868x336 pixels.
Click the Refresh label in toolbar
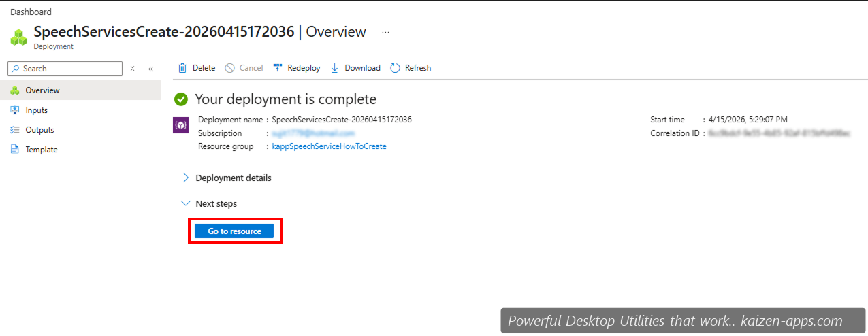point(418,68)
